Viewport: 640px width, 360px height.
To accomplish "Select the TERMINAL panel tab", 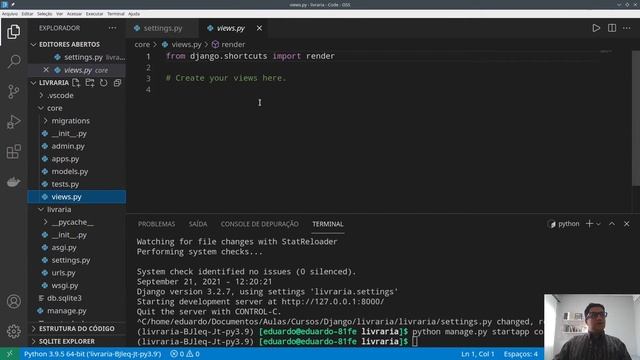I will (x=328, y=224).
